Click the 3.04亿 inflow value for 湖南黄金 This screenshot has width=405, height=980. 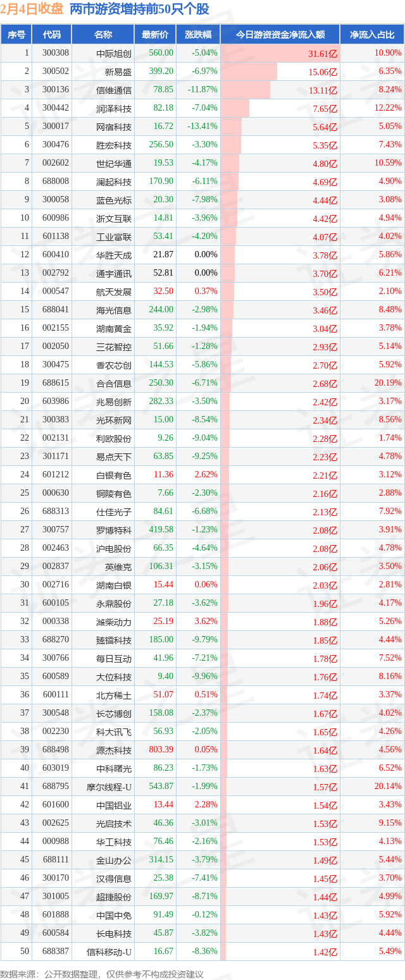pos(325,329)
